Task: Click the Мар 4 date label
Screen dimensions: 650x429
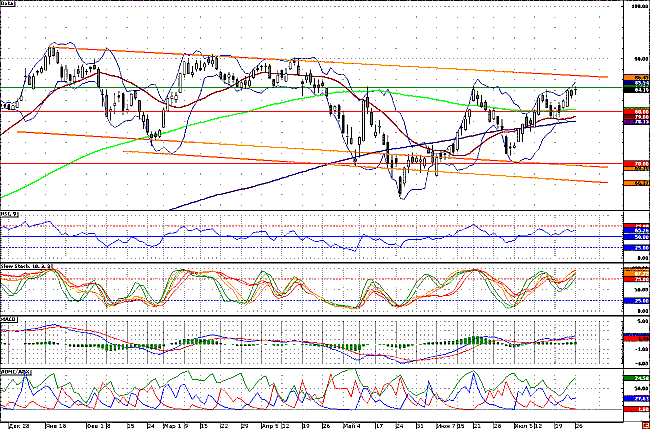Action: coord(349,424)
